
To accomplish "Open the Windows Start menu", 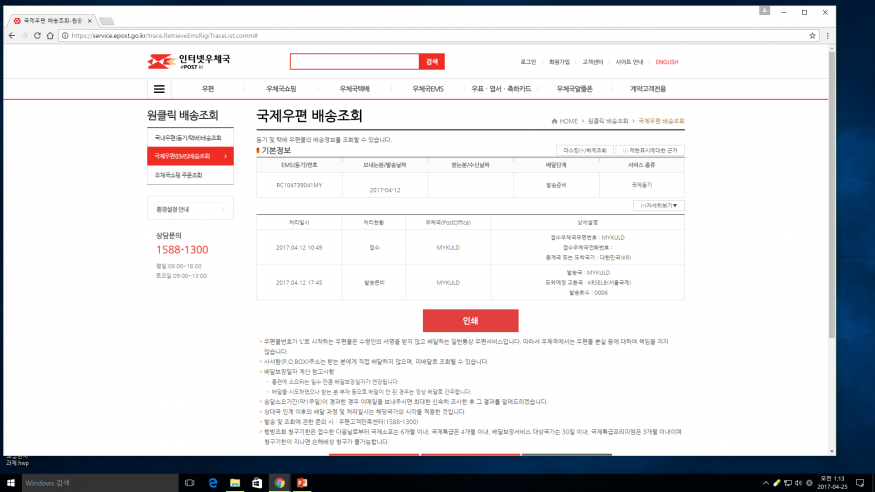I will point(11,483).
